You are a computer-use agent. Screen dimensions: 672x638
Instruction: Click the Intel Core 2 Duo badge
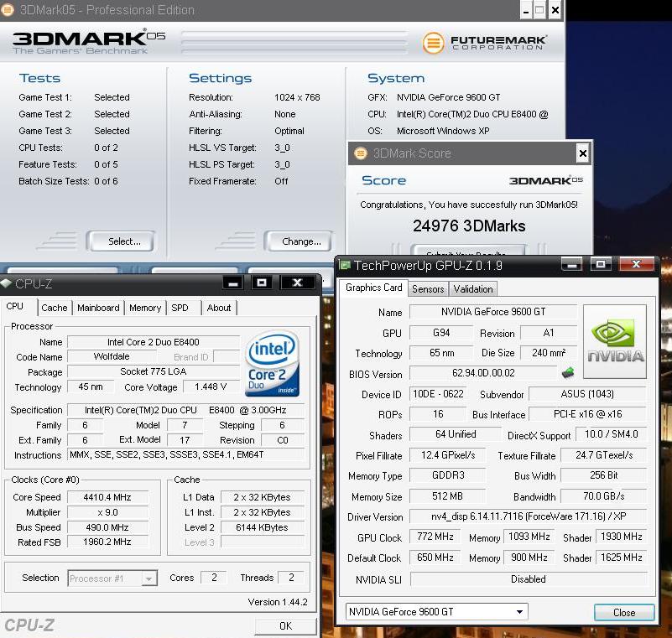(273, 364)
